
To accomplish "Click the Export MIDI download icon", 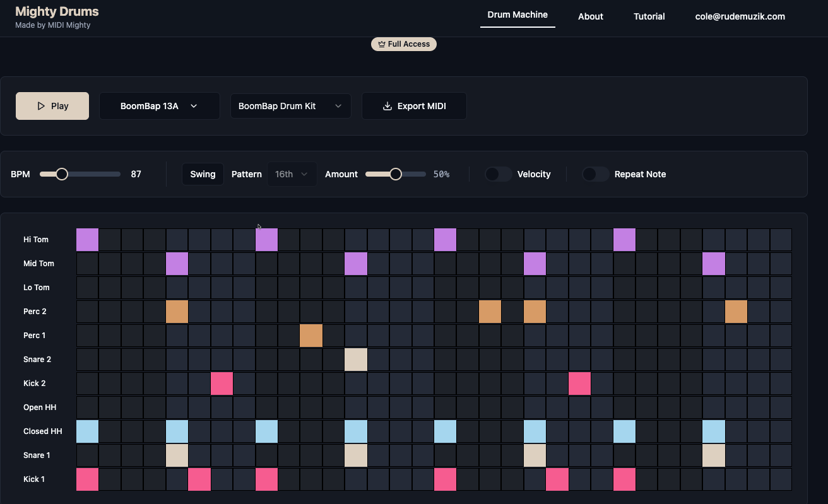I will 387,106.
